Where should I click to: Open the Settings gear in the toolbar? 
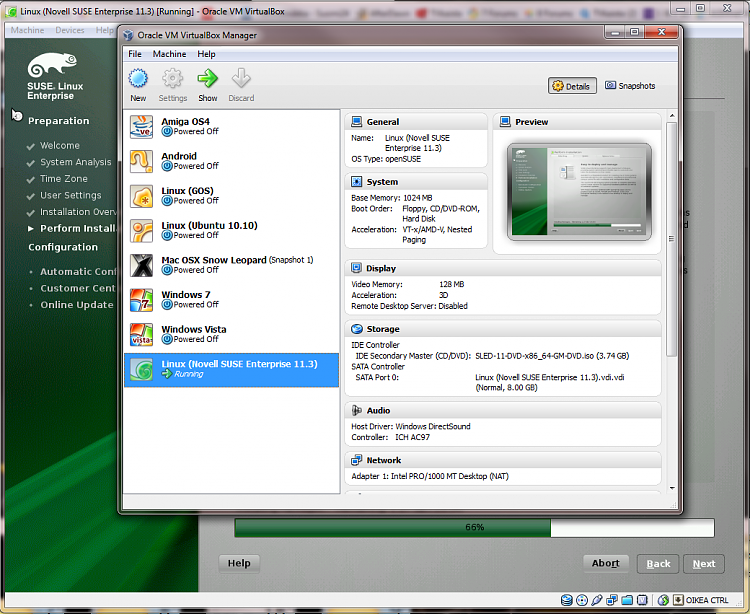tap(173, 78)
